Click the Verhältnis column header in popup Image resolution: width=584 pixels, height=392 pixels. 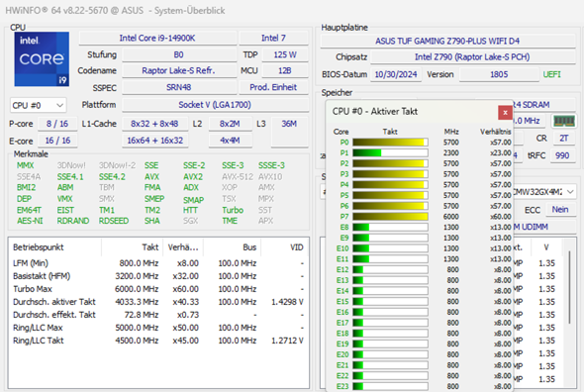pos(495,132)
